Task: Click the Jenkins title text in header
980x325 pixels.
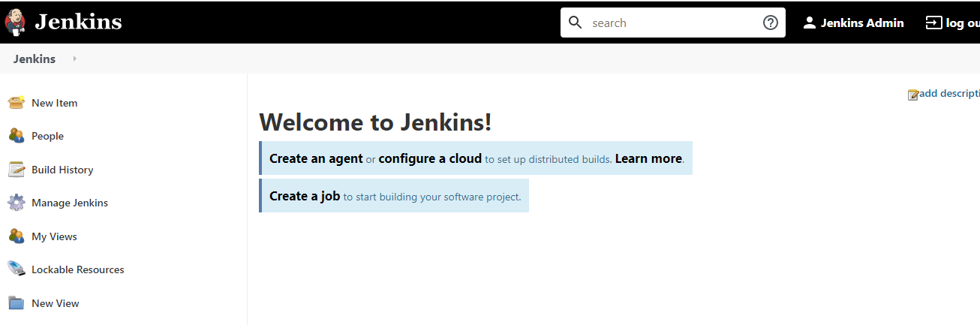Action: point(78,23)
